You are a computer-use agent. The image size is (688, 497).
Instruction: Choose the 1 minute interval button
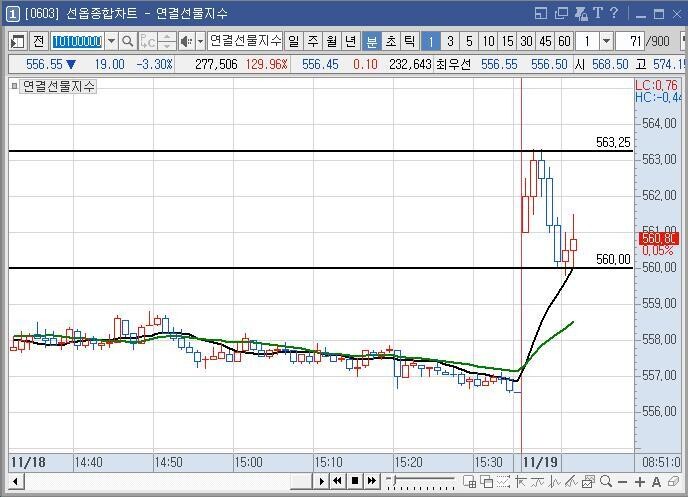pos(430,42)
